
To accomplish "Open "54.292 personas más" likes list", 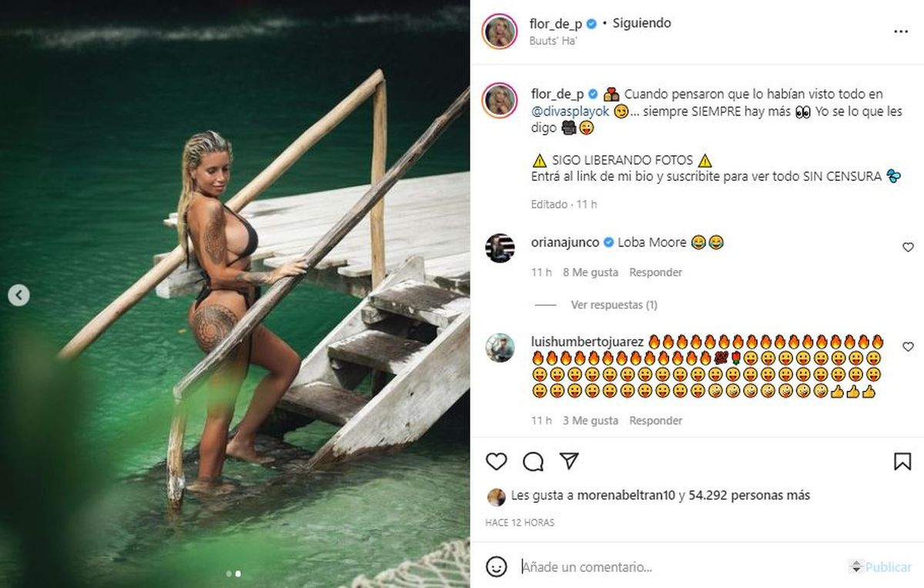I will (x=749, y=496).
